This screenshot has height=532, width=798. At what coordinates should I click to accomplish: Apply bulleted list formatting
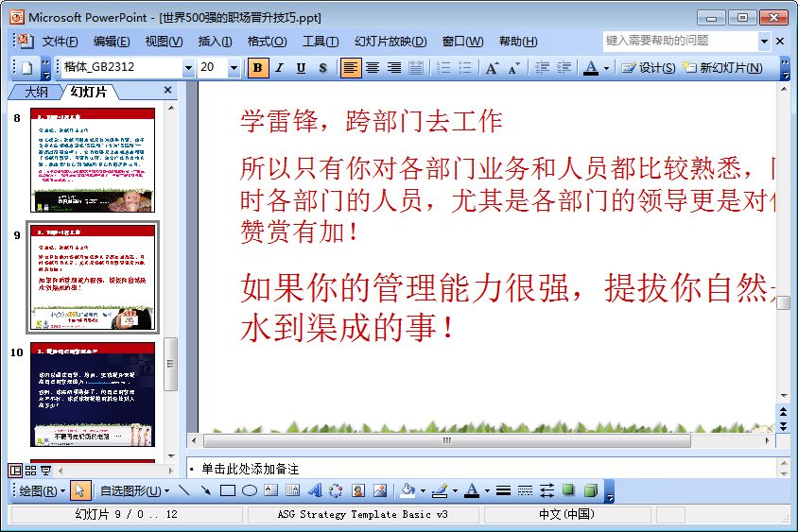pos(465,68)
